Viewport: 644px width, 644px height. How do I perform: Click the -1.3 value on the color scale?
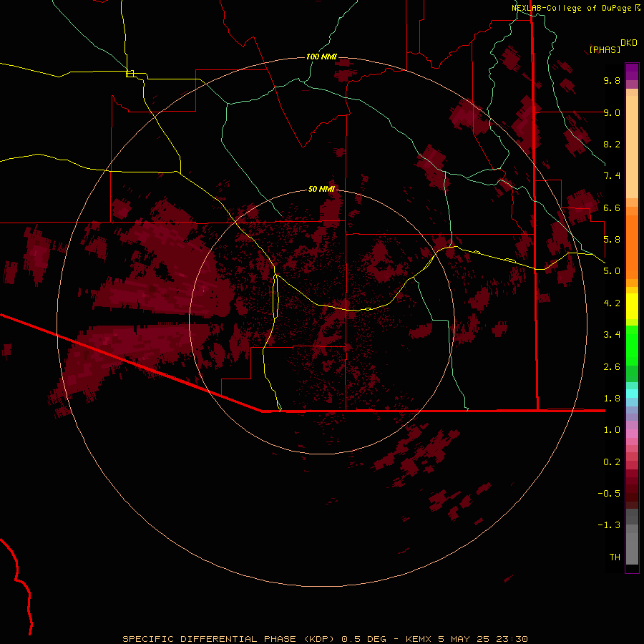coord(609,525)
